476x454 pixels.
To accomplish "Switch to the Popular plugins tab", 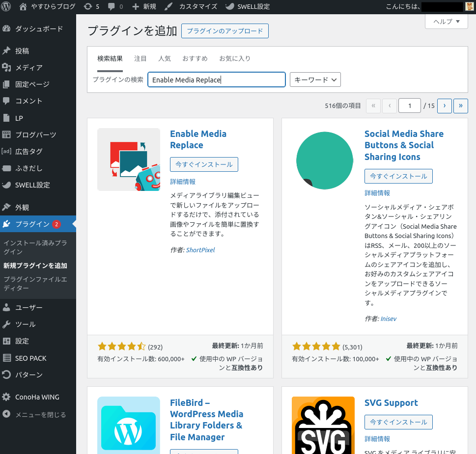I will [165, 58].
